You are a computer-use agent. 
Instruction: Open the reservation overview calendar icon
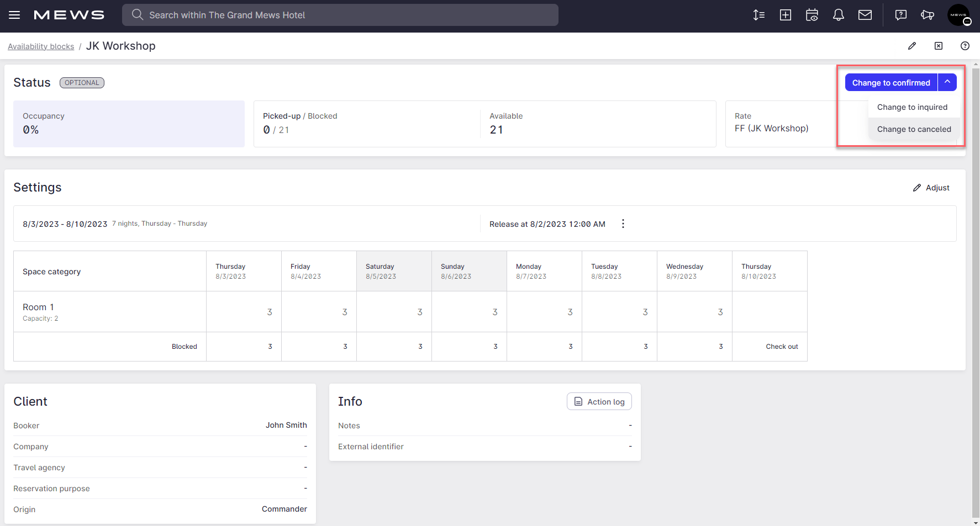[812, 15]
